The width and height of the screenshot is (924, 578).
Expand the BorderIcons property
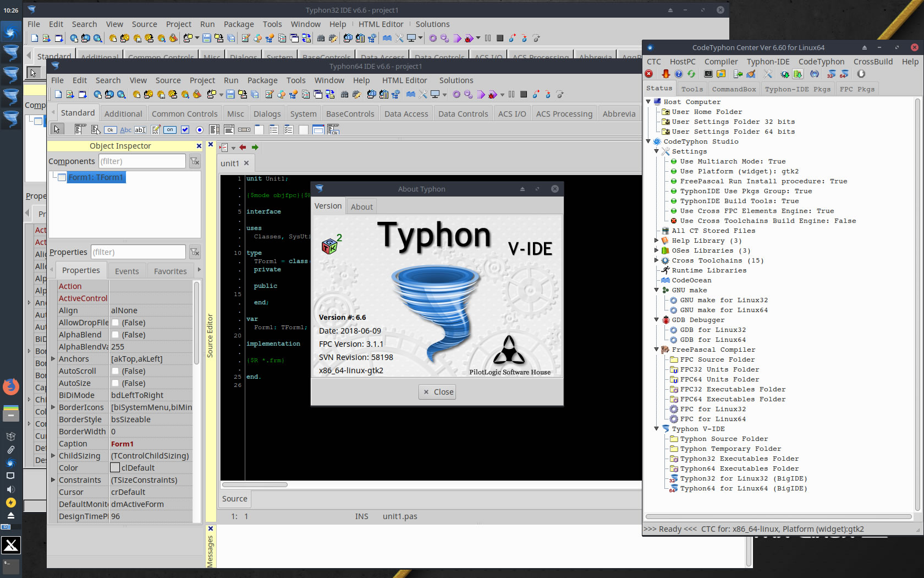point(53,407)
